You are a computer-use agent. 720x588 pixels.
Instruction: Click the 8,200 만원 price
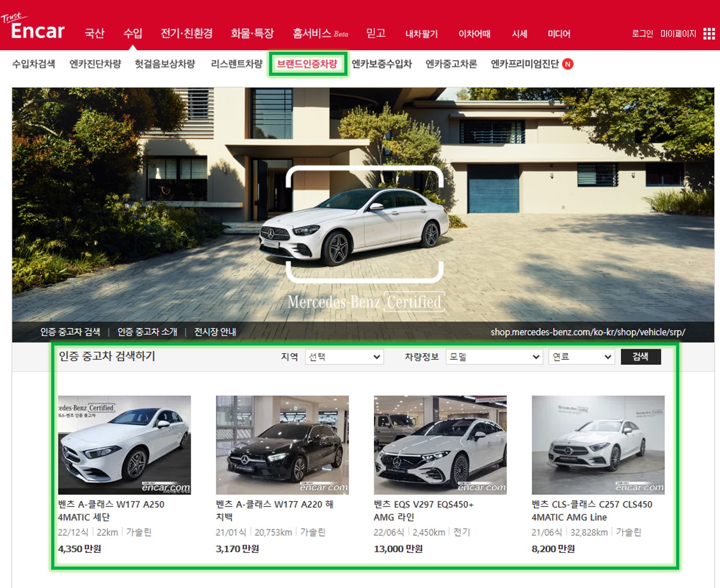553,549
